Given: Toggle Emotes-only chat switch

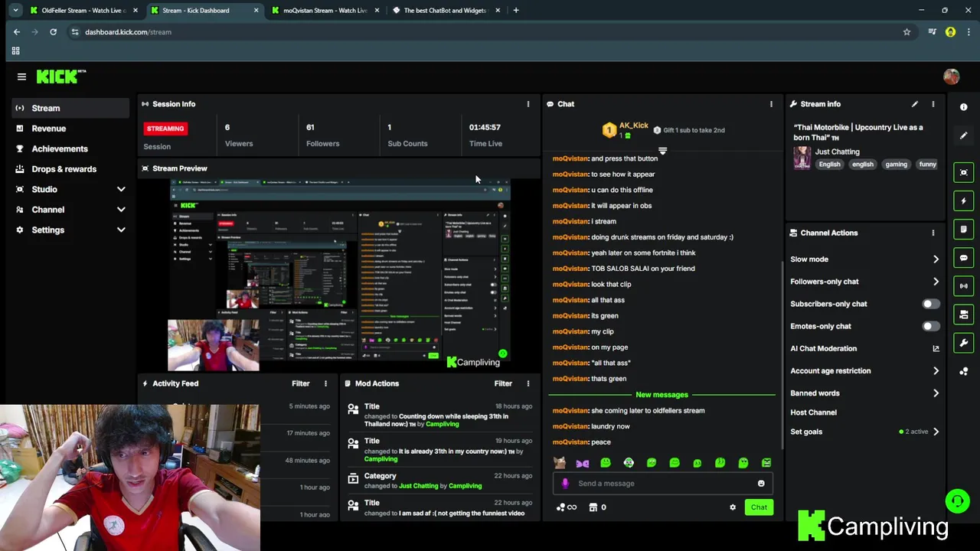Looking at the screenshot, I should [x=930, y=326].
